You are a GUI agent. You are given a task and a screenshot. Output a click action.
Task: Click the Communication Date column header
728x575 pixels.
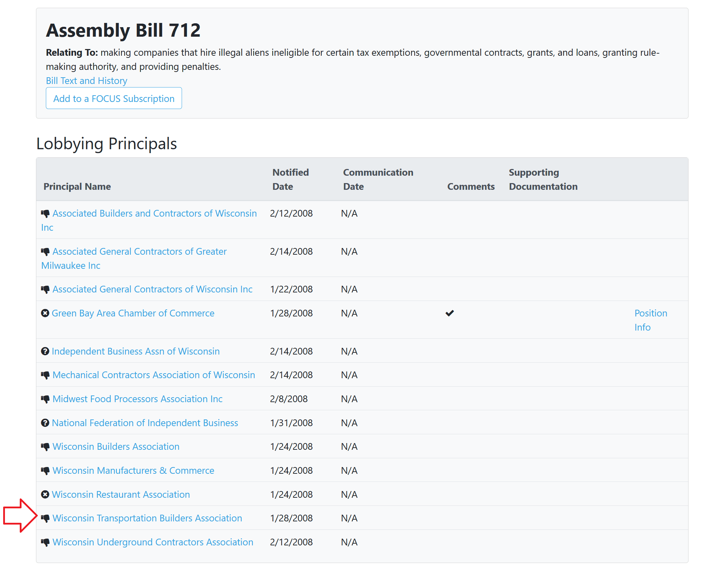(378, 180)
